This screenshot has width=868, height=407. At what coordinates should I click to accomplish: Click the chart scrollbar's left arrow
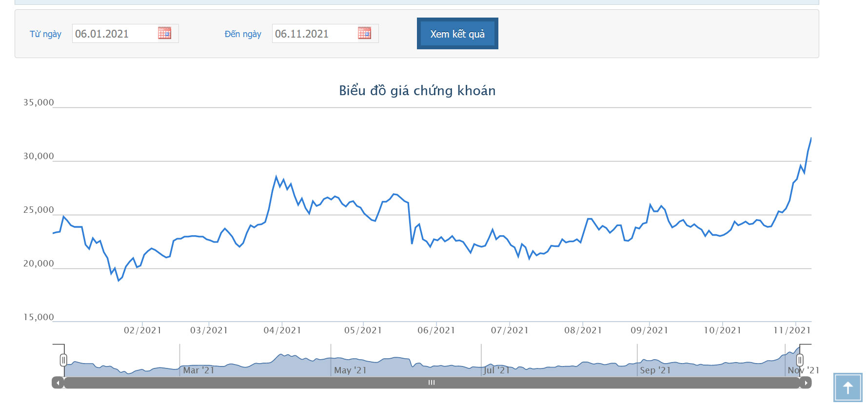click(58, 383)
